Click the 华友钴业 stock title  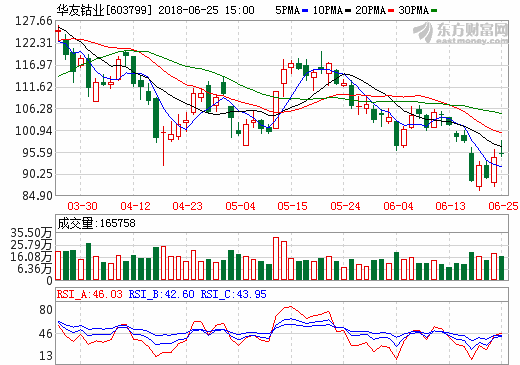point(80,10)
